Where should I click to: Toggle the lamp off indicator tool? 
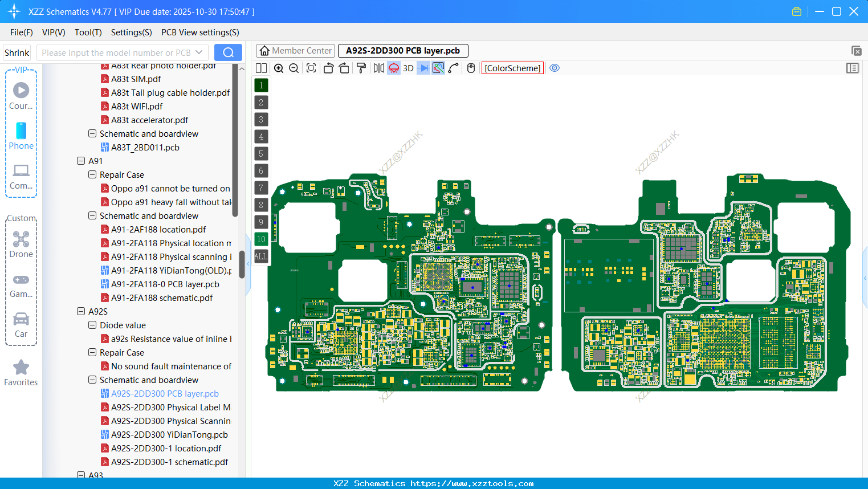[x=393, y=68]
